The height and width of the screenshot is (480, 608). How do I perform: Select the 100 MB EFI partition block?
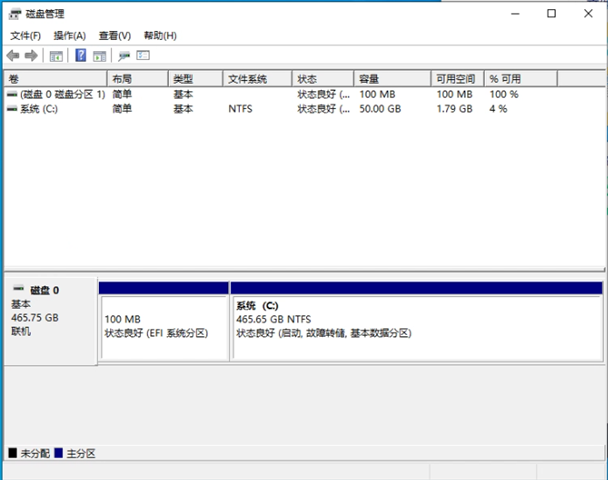(164, 327)
